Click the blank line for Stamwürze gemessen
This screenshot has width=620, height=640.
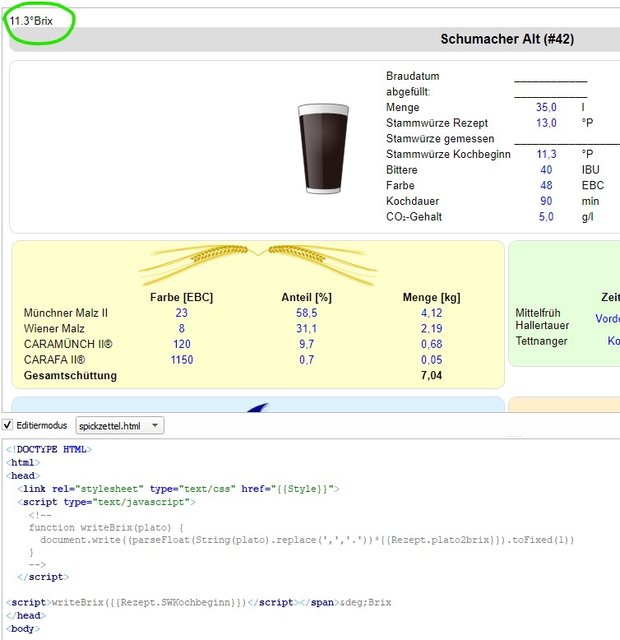(567, 143)
